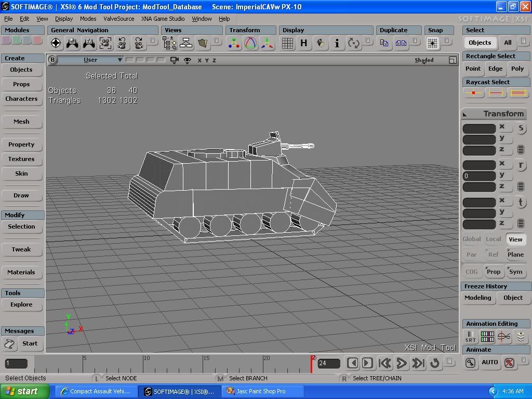The width and height of the screenshot is (532, 399).
Task: Click the Explore button under Tools
Action: [21, 304]
